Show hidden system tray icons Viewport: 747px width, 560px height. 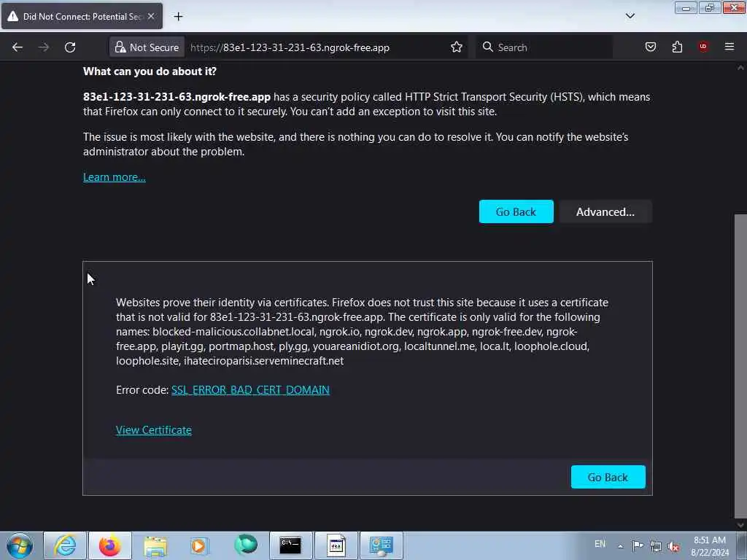tap(620, 546)
